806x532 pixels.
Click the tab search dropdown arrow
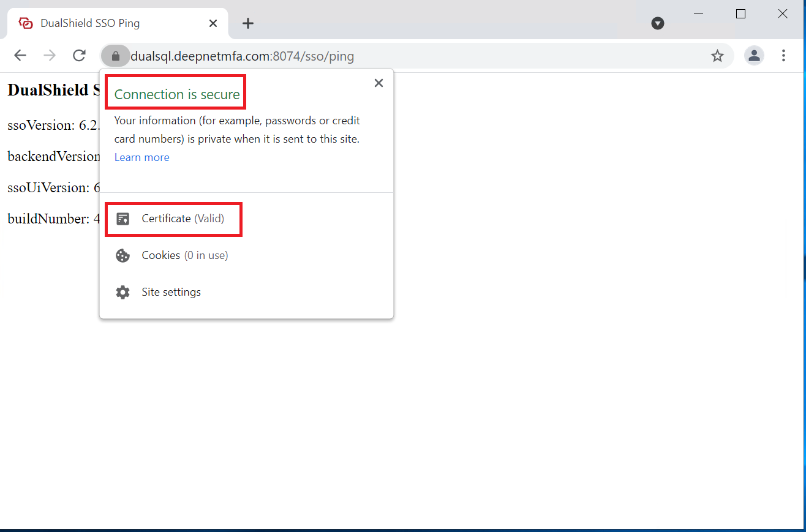pyautogui.click(x=658, y=23)
